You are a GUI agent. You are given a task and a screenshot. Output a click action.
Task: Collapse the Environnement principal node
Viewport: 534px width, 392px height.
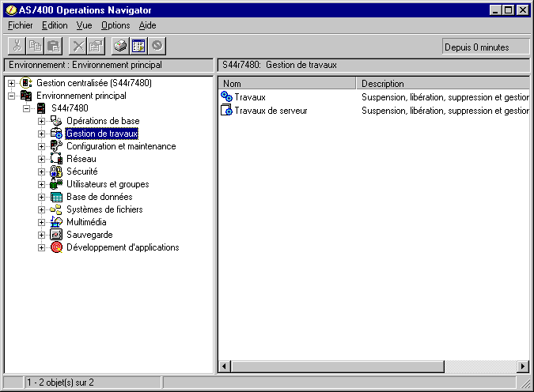click(11, 96)
